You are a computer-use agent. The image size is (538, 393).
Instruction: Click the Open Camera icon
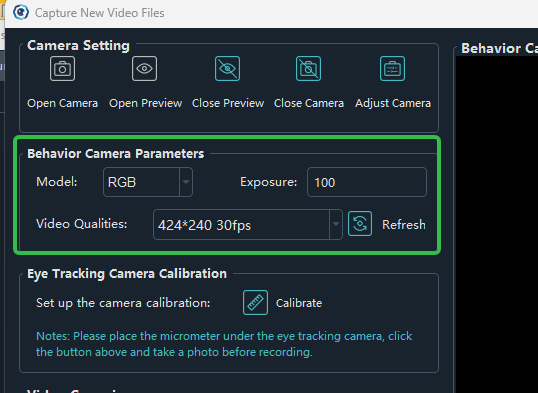tap(62, 69)
